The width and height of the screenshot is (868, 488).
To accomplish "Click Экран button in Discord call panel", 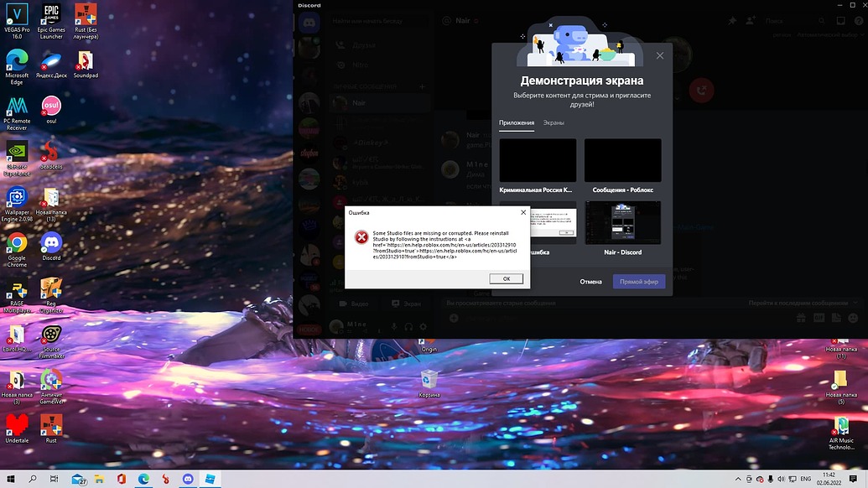I will [x=406, y=304].
